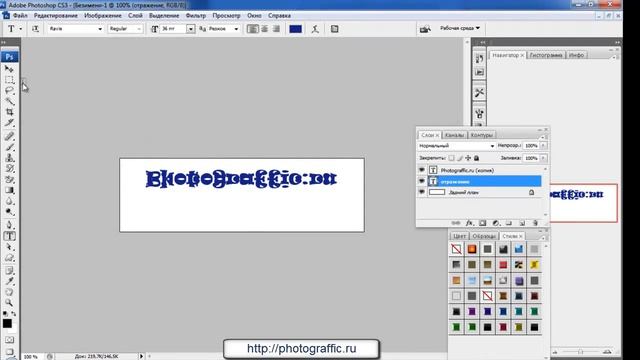Screen dimensions: 640x360
Task: Select the Crop tool
Action: click(x=9, y=112)
